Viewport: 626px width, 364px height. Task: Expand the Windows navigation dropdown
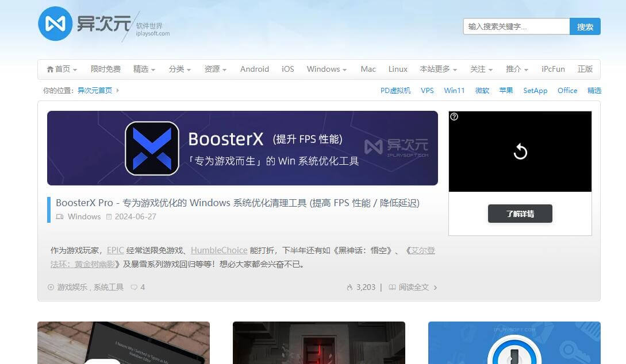[327, 69]
